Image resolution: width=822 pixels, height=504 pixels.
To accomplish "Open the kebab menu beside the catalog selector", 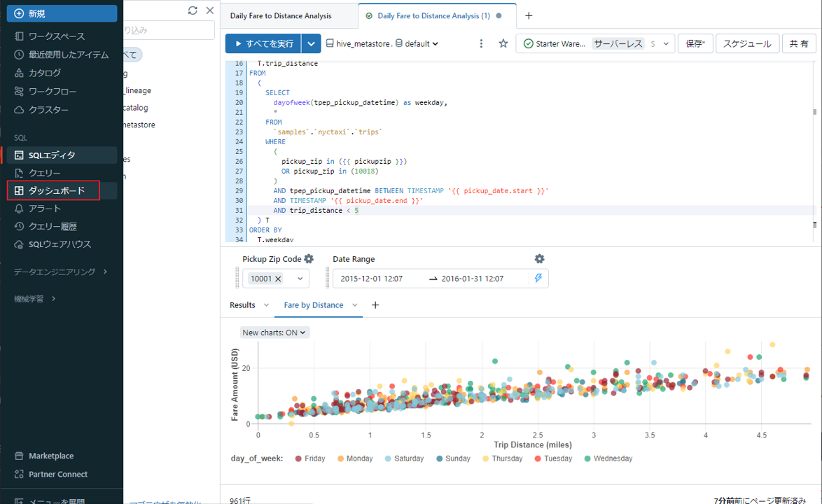I will [x=481, y=43].
